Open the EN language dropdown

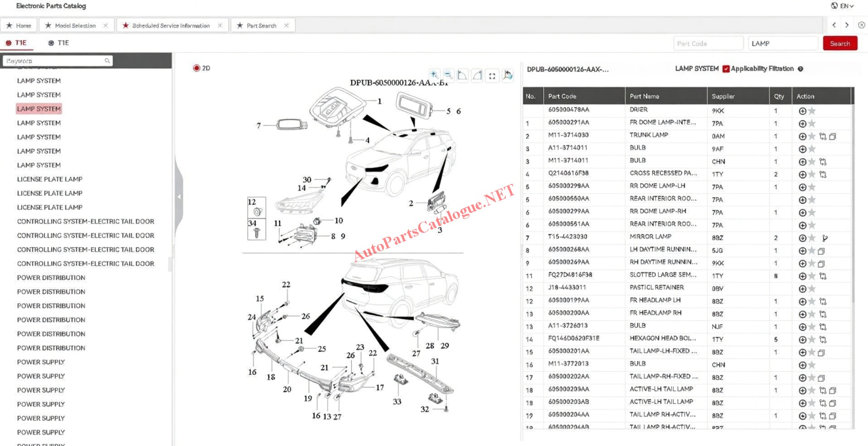point(843,6)
